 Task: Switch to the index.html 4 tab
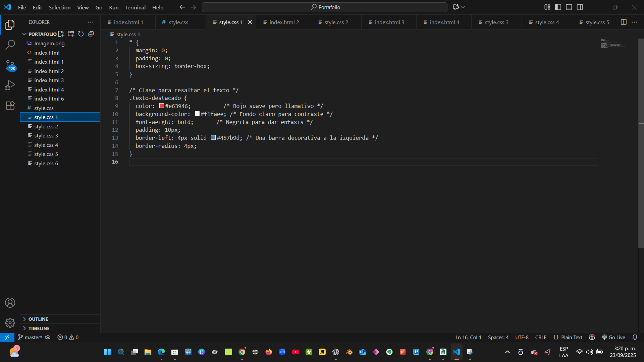click(x=444, y=22)
